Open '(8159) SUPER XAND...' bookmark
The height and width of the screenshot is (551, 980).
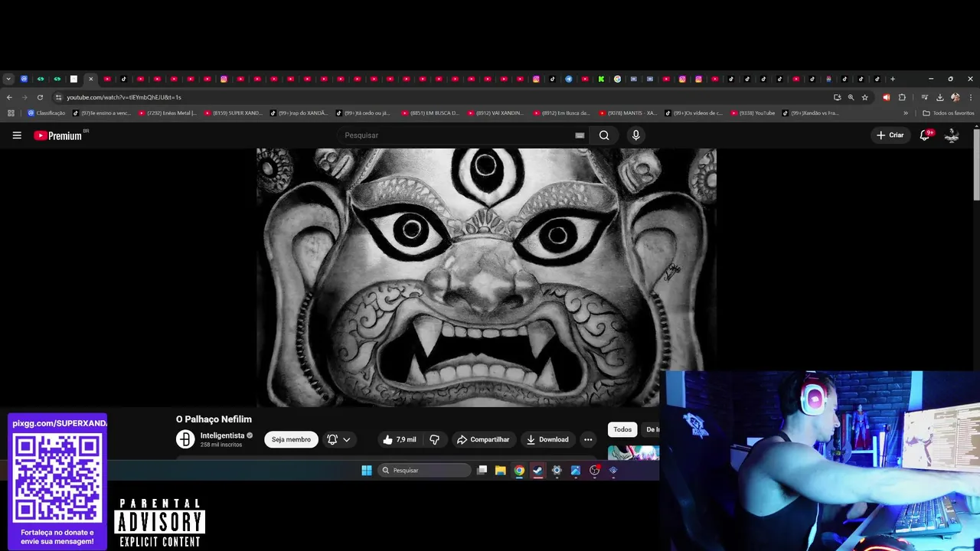[x=234, y=113]
